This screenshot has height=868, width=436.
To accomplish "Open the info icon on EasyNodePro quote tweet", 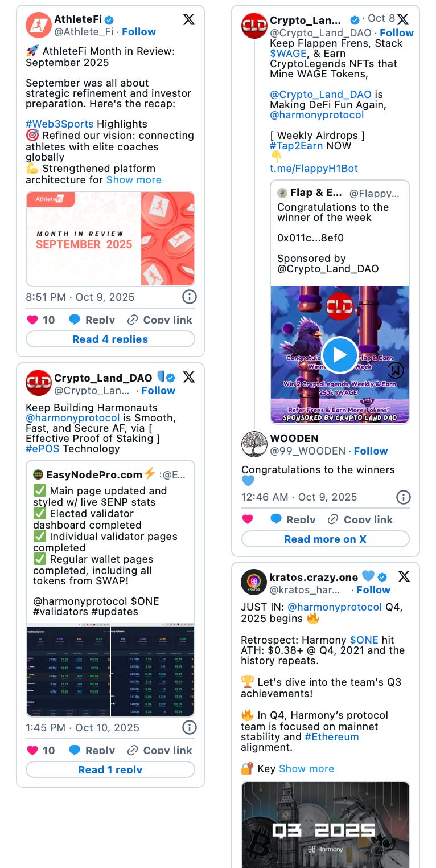I will pyautogui.click(x=189, y=727).
